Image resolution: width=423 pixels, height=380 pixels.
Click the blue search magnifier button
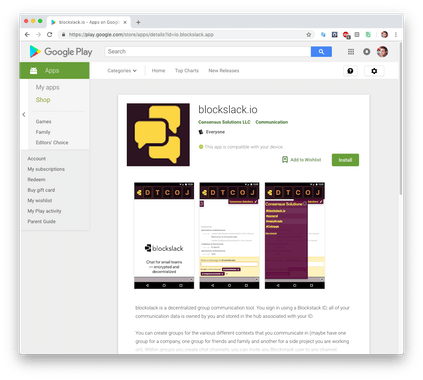coord(321,52)
